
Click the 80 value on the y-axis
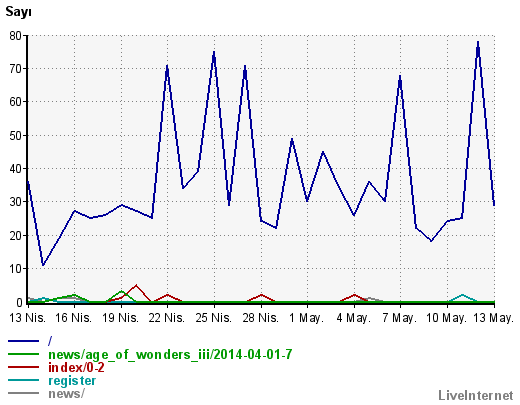click(15, 36)
